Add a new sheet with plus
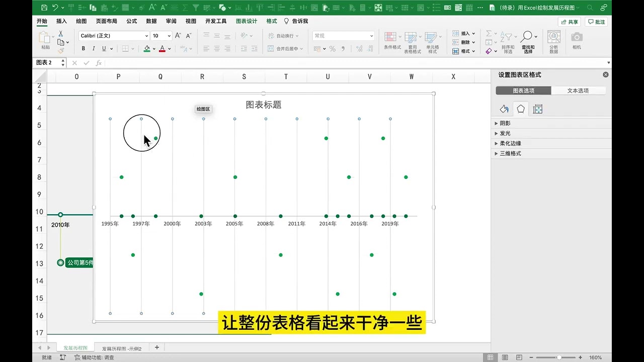This screenshot has width=644, height=362. coord(157,347)
